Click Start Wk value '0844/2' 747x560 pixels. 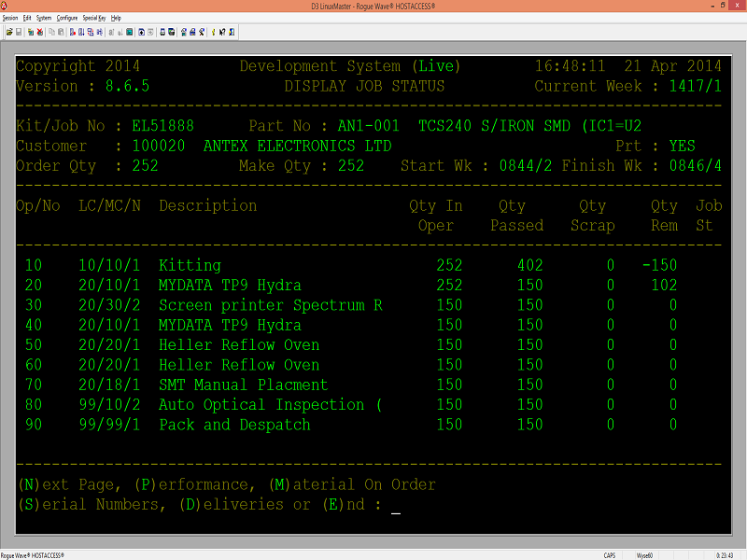(x=526, y=166)
